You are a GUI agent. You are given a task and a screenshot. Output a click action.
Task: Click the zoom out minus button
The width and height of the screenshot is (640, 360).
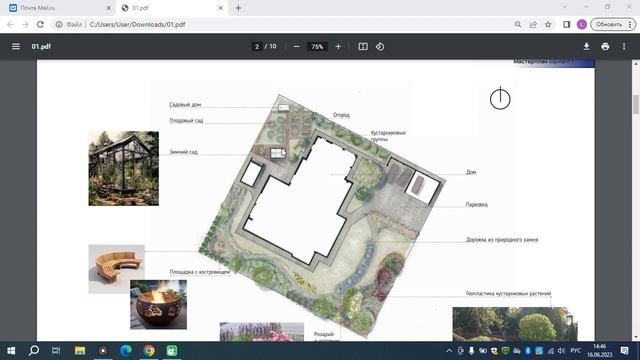click(297, 47)
